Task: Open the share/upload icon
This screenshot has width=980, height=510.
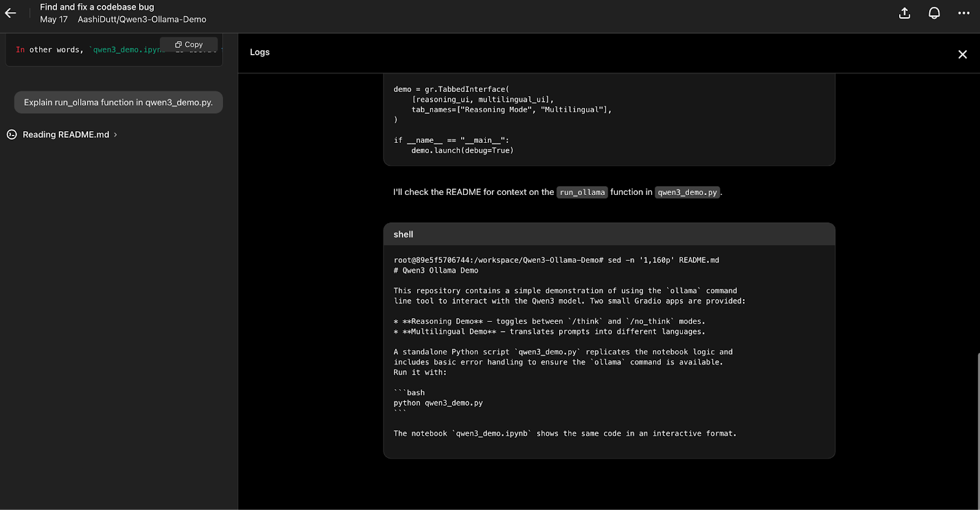Action: click(905, 13)
